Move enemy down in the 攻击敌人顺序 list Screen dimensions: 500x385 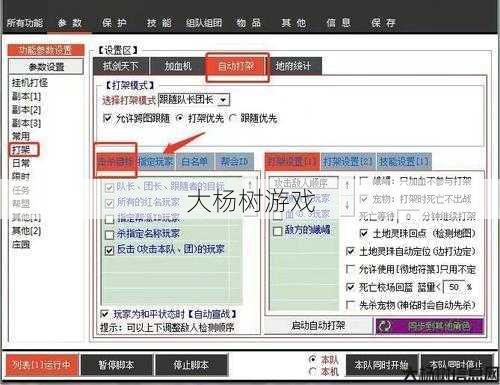[x=347, y=205]
